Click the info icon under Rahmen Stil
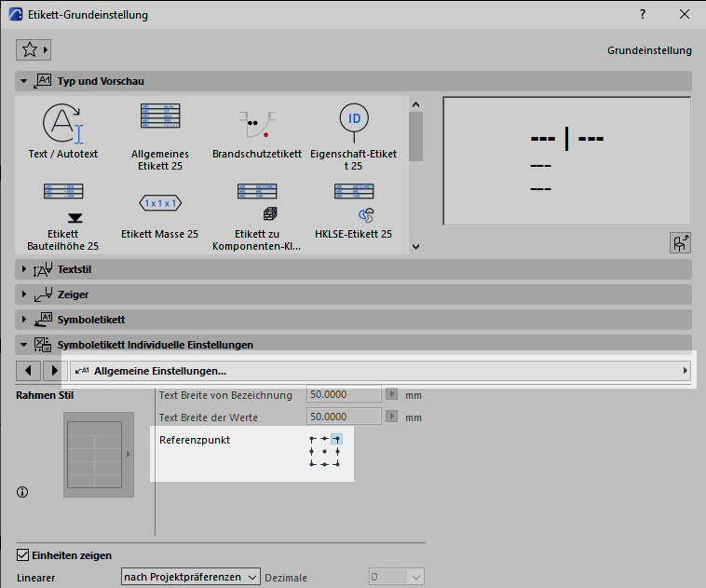Image resolution: width=706 pixels, height=588 pixels. click(x=22, y=492)
